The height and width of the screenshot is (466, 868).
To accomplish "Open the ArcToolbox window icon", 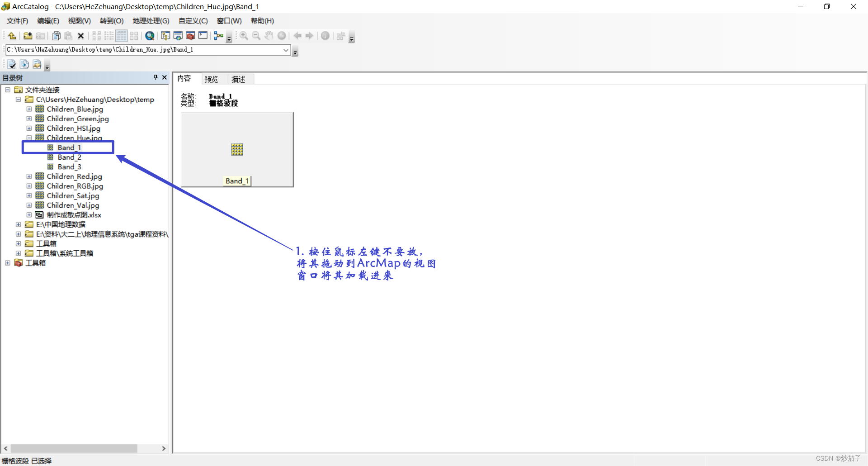I will (190, 36).
